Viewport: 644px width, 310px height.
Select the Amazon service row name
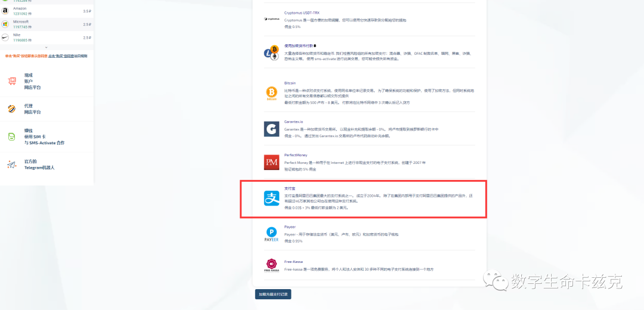tap(19, 8)
